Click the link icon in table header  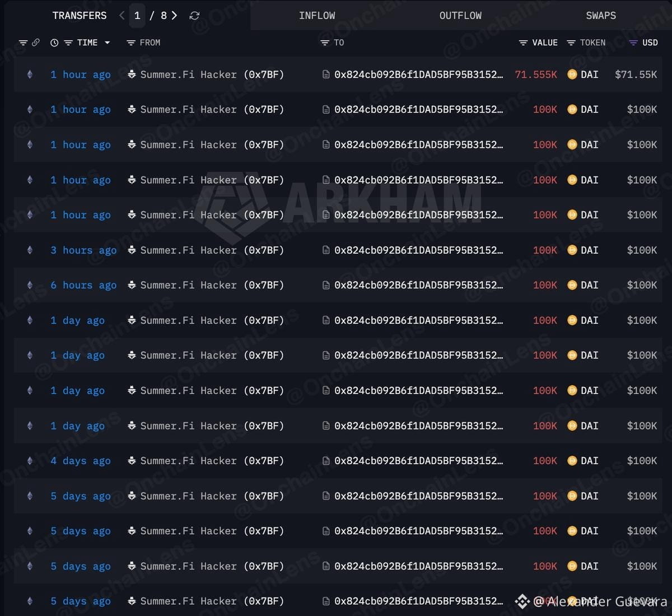pos(35,43)
